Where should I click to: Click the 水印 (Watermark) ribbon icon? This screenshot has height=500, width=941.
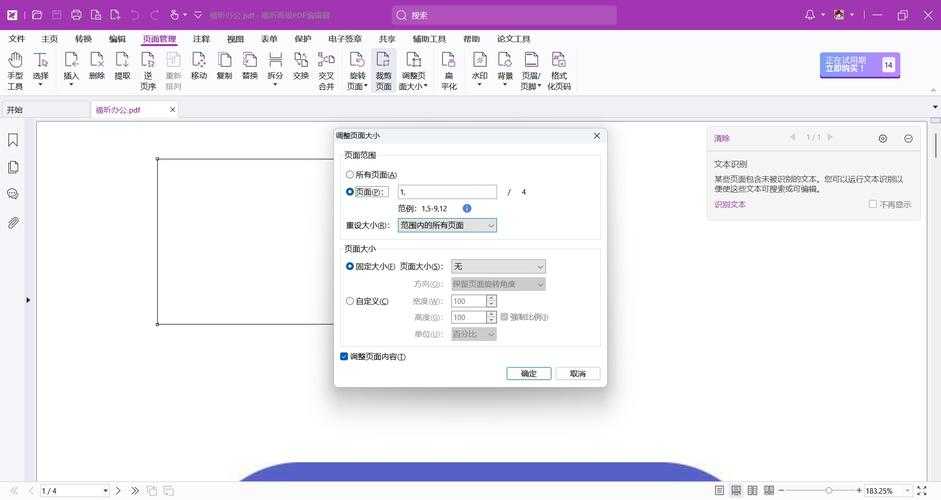pos(480,70)
